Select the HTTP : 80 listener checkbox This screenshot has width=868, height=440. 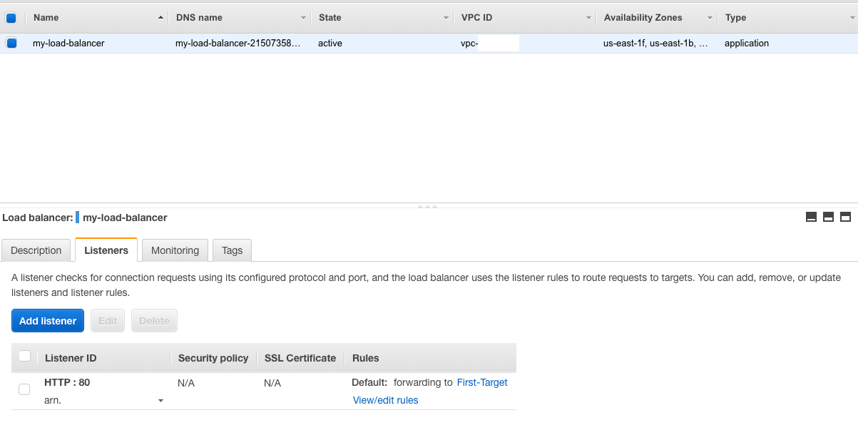coord(24,389)
